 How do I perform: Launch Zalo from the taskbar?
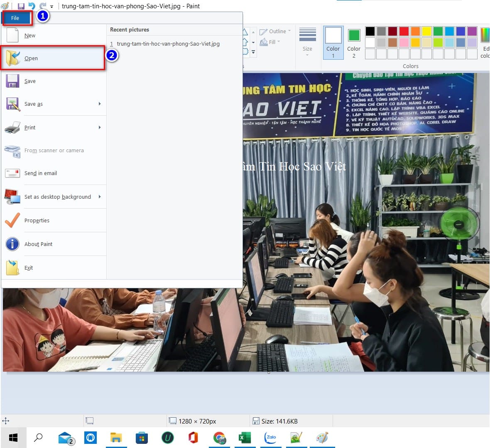point(271,438)
